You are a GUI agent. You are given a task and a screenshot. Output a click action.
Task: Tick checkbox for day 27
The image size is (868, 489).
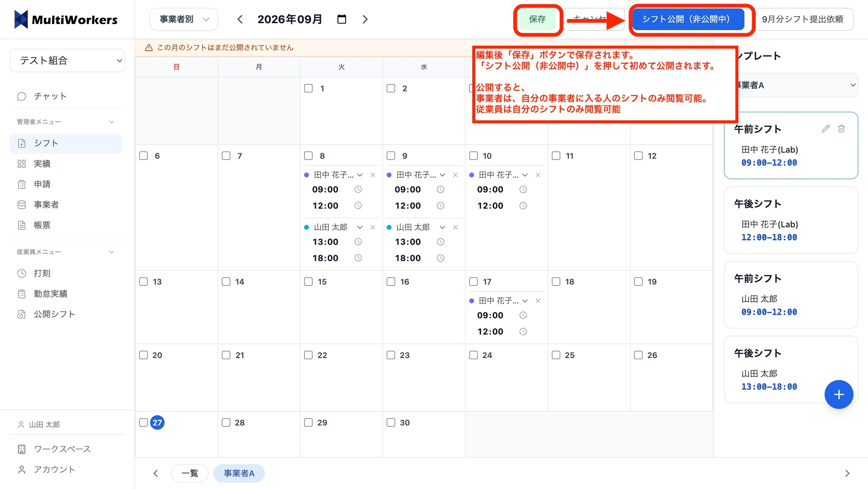click(143, 423)
